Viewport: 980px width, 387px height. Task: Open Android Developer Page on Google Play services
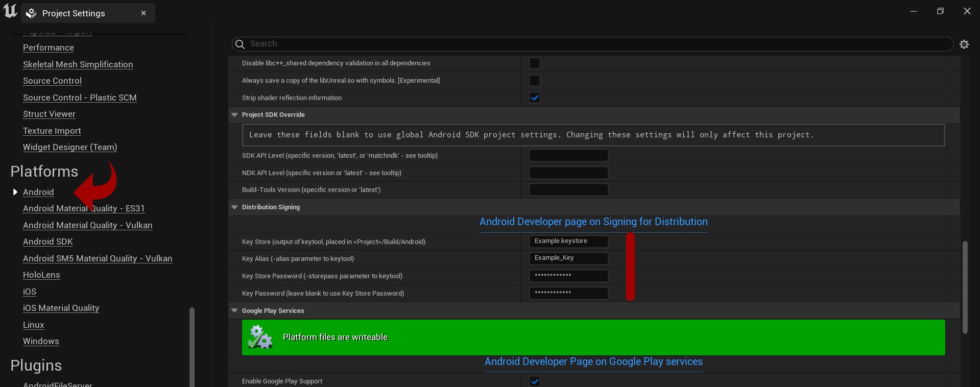point(593,361)
